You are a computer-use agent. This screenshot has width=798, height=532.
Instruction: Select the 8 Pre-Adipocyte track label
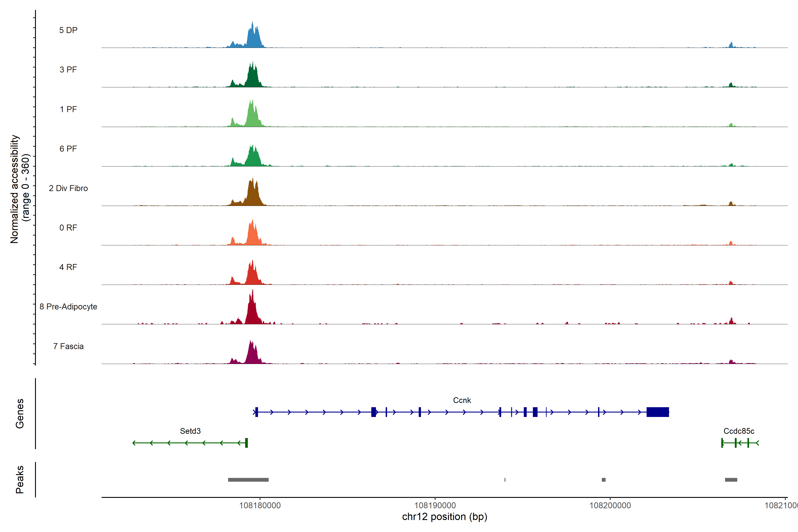68,307
